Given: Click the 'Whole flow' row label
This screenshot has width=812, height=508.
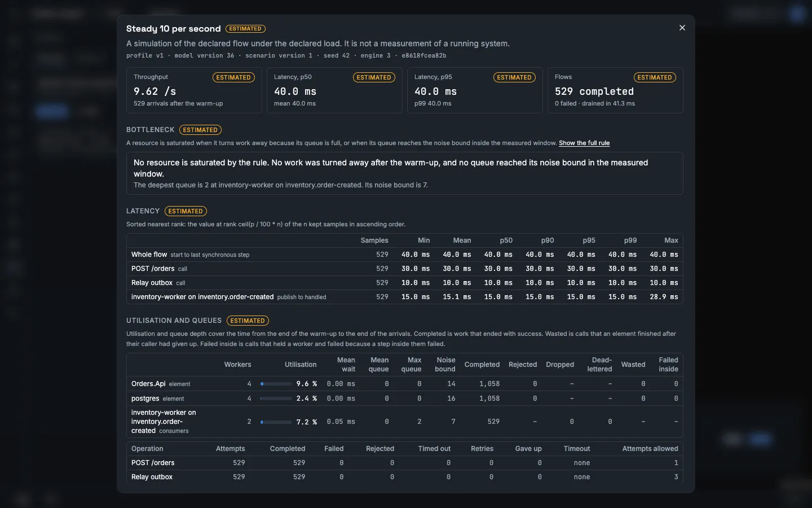Looking at the screenshot, I should point(149,255).
